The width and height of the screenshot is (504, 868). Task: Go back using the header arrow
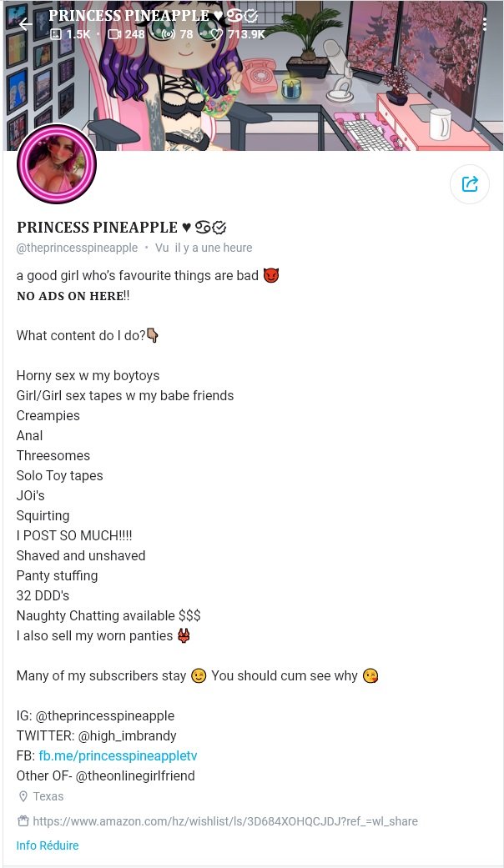[x=26, y=24]
